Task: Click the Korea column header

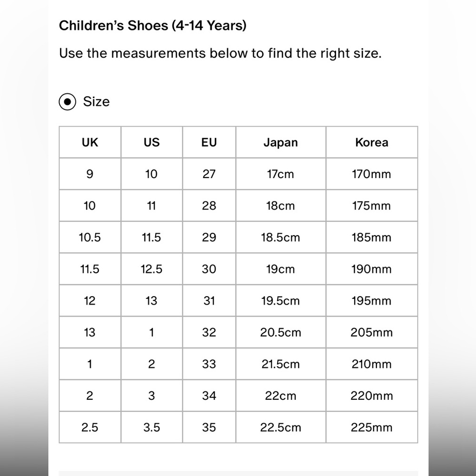Action: click(x=372, y=142)
